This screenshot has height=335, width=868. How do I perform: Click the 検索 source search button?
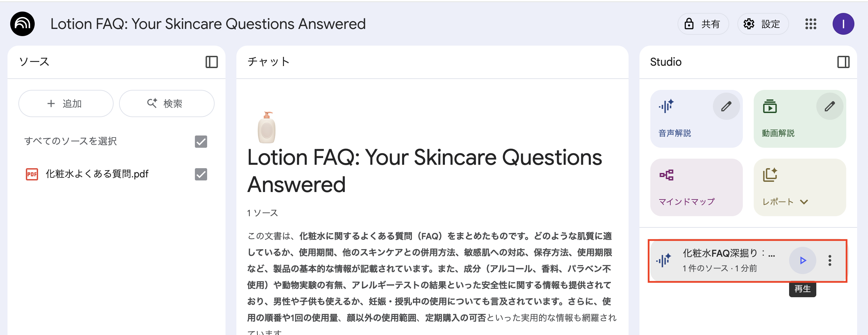(x=166, y=103)
